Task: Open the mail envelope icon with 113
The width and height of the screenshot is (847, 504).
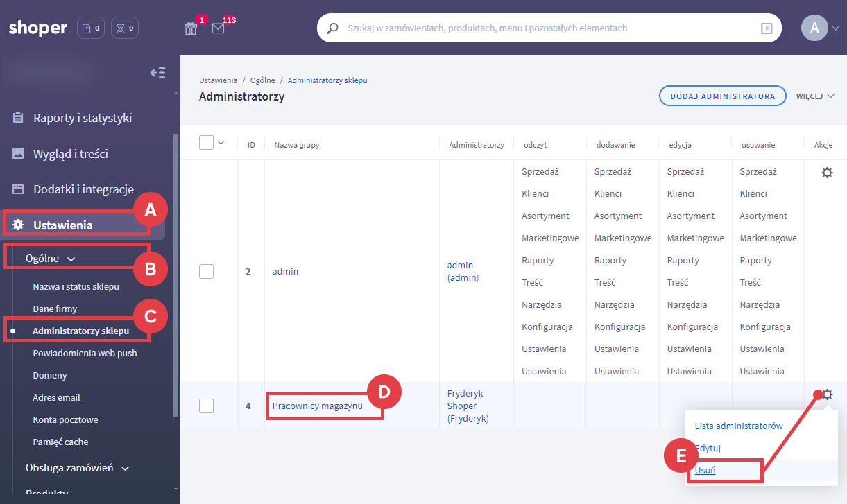Action: pos(219,28)
